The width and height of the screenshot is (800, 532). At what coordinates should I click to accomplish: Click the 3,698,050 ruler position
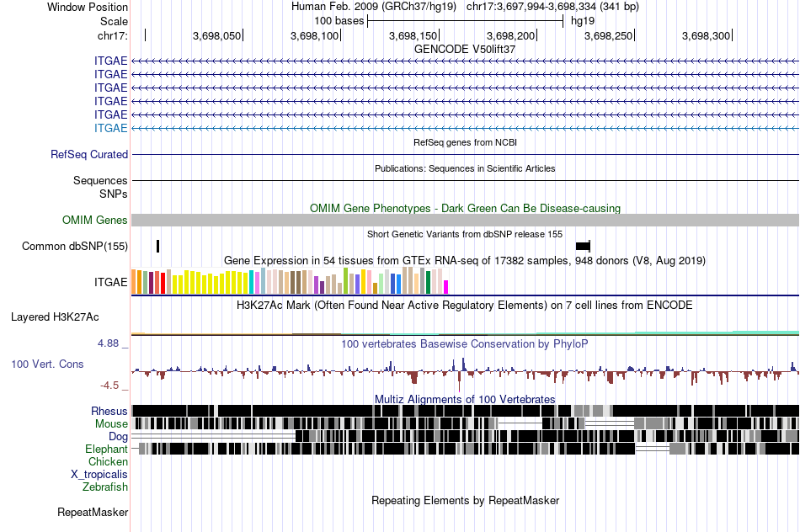[x=216, y=35]
